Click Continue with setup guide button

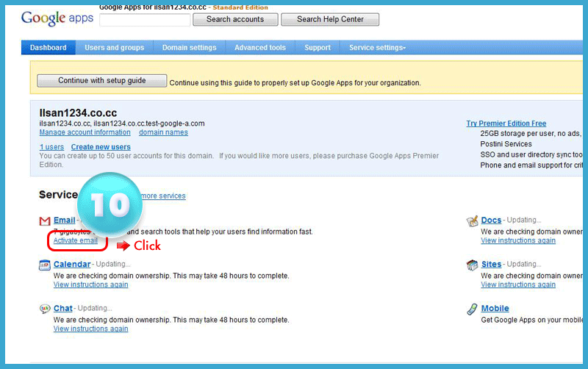coord(102,81)
